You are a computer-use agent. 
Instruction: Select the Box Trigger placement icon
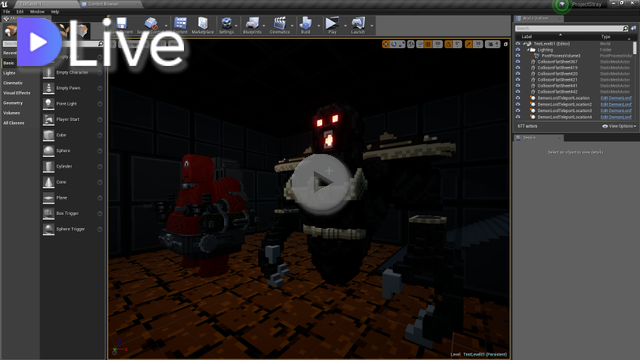[x=49, y=213]
